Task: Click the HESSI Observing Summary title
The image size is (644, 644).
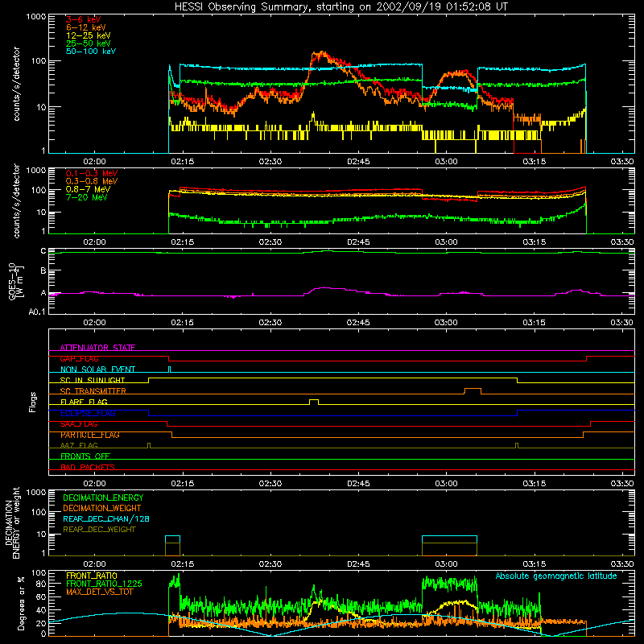Action: [x=341, y=6]
